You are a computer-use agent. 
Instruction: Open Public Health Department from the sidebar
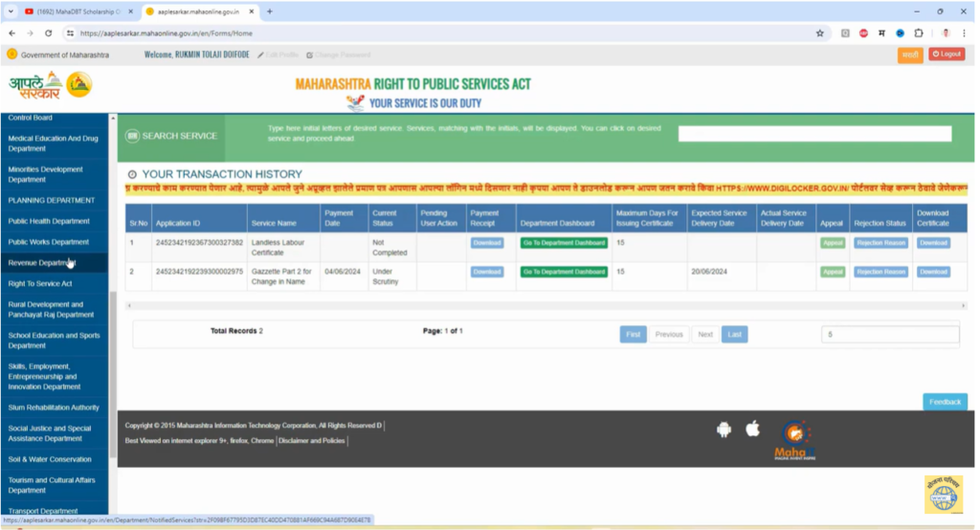tap(49, 221)
